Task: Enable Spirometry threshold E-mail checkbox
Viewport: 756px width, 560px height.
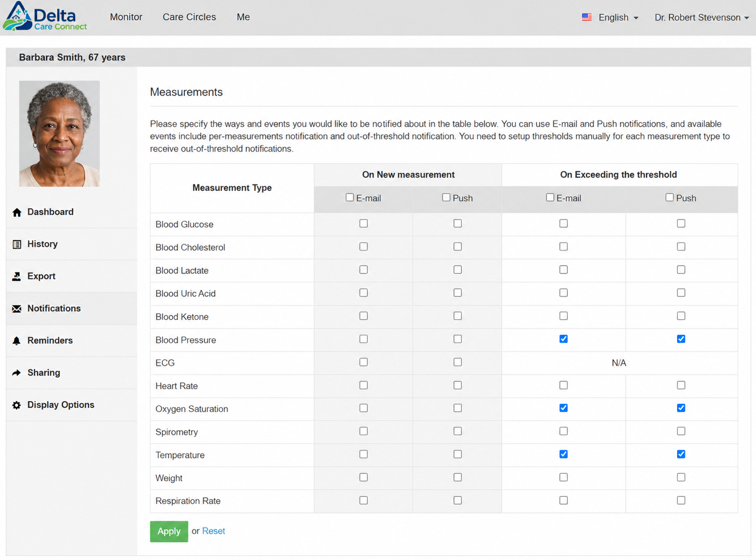Action: pyautogui.click(x=563, y=431)
